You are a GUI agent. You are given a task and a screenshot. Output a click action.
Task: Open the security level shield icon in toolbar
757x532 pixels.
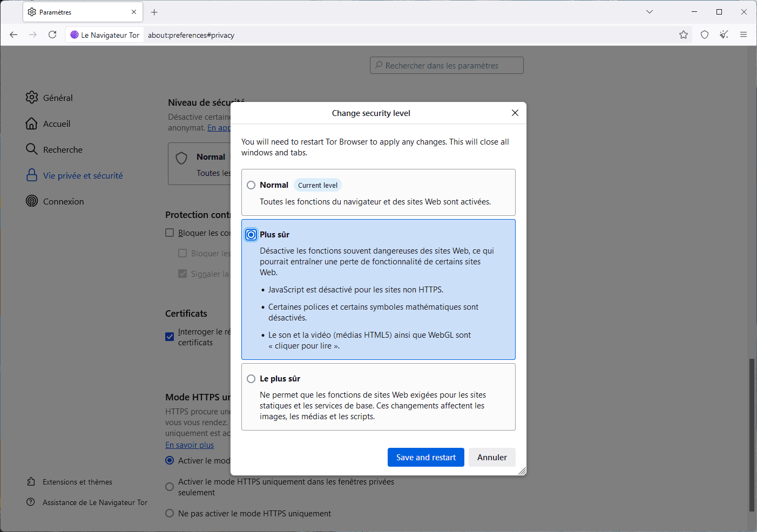(x=705, y=35)
